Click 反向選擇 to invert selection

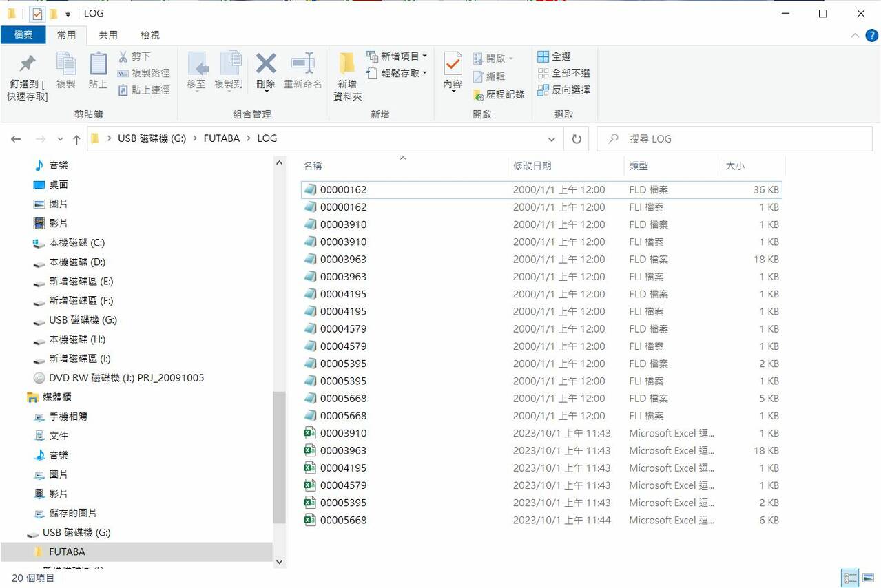[564, 90]
